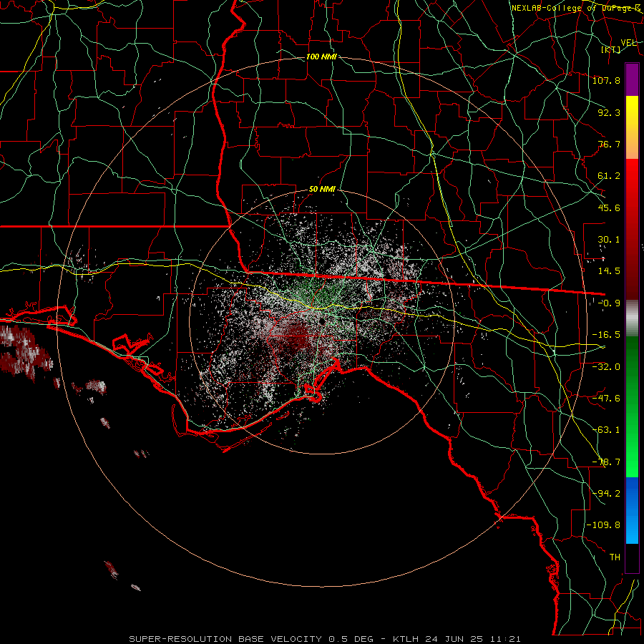The image size is (644, 644).
Task: Pick the red segment of the color bar
Action: 632,229
